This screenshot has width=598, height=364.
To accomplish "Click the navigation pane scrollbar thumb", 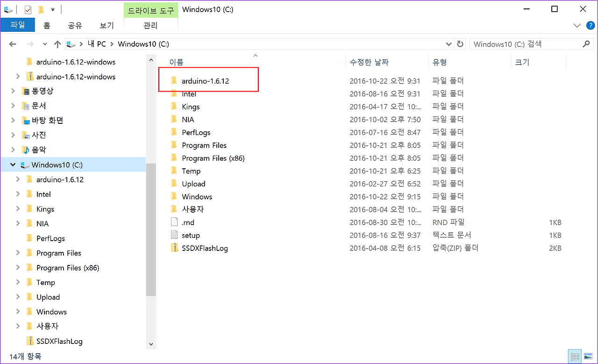I will [x=150, y=229].
